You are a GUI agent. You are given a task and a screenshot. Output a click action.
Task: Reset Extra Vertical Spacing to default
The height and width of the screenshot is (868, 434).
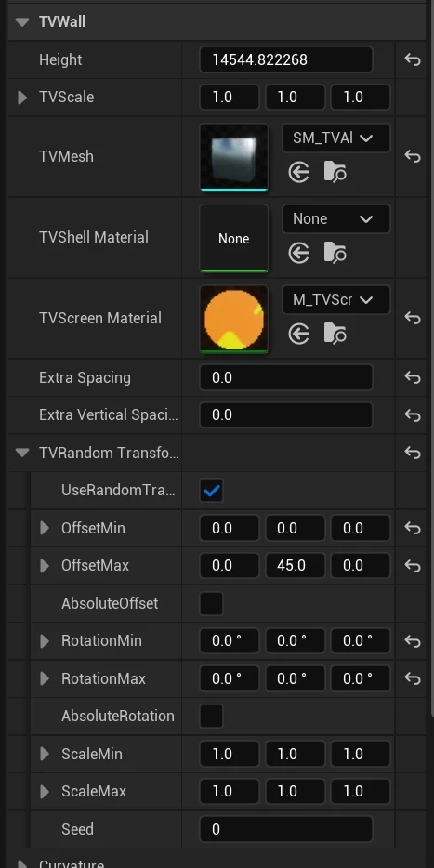tap(413, 415)
